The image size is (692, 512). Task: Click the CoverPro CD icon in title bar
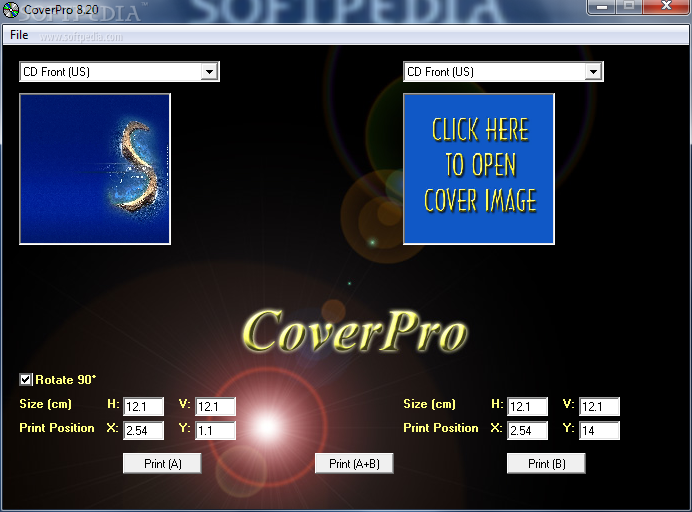pos(11,10)
